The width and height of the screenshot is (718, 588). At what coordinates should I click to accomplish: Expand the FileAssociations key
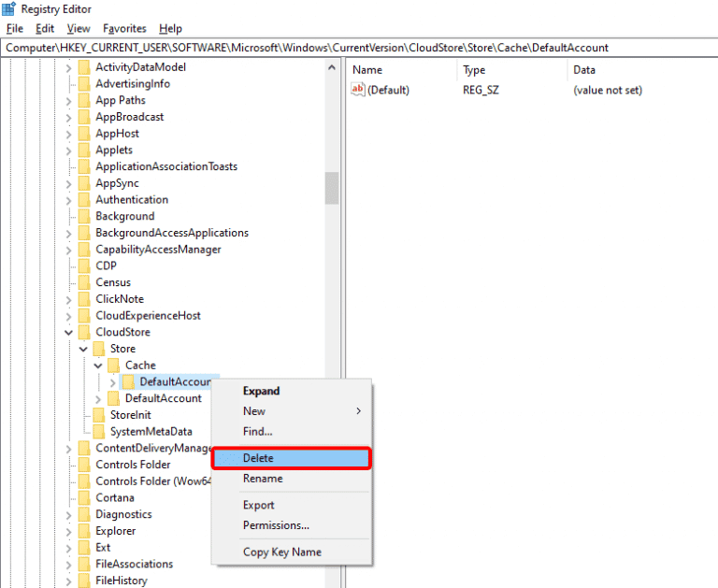[x=68, y=565]
